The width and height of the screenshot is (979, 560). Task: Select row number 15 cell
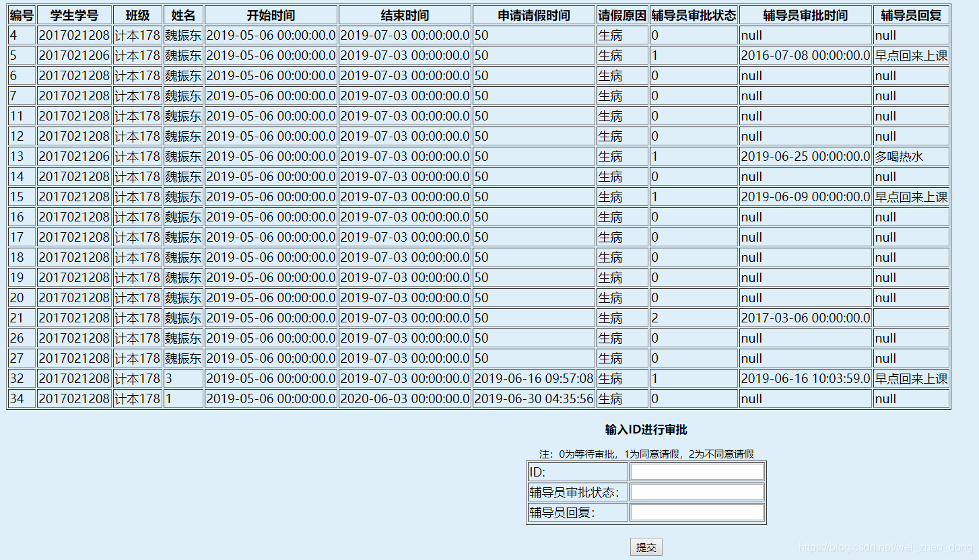click(22, 197)
